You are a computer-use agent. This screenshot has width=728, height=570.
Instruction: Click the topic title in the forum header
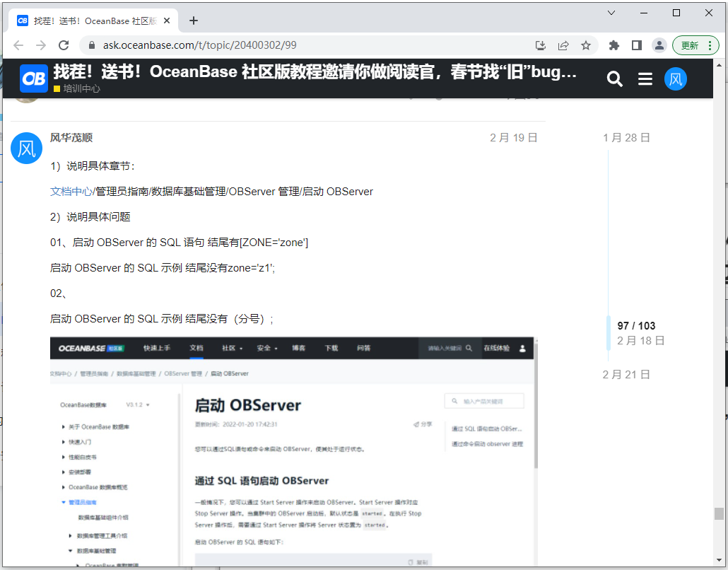click(315, 72)
